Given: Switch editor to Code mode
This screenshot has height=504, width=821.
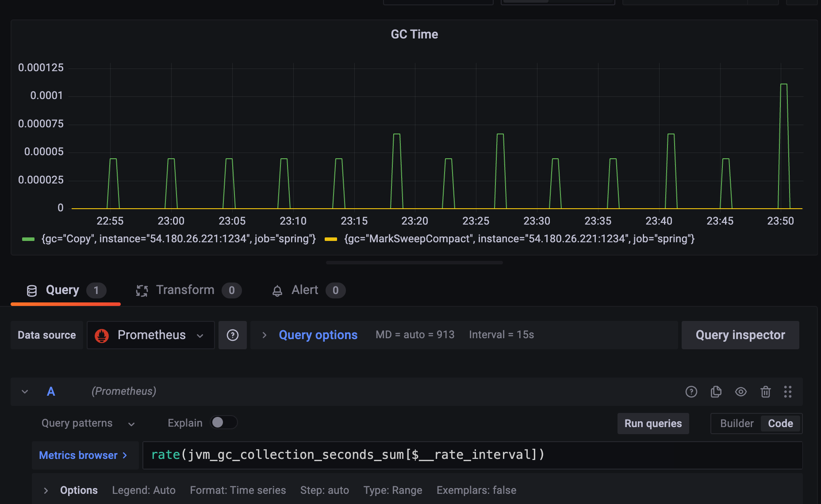Looking at the screenshot, I should click(x=781, y=424).
